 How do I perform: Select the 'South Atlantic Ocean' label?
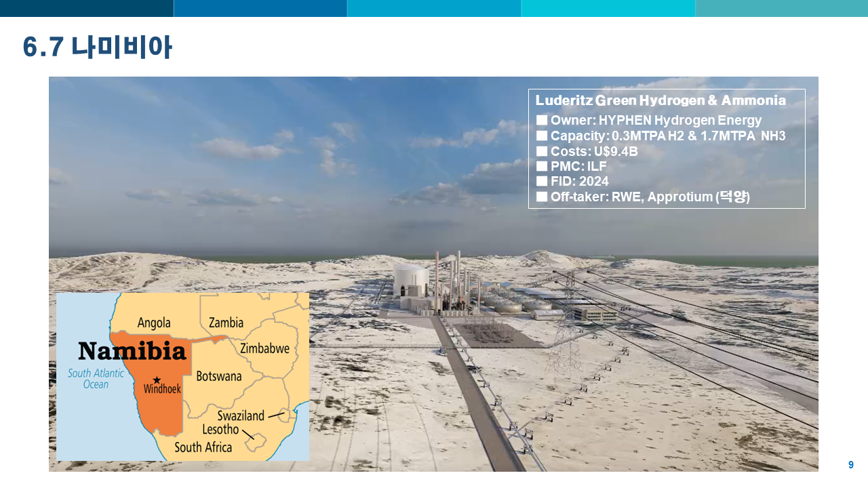pos(96,379)
